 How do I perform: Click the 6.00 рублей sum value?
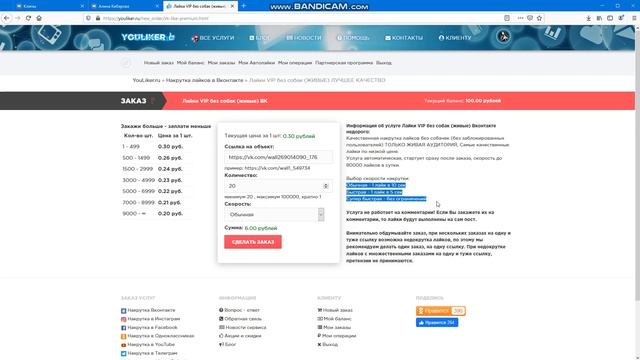261,228
